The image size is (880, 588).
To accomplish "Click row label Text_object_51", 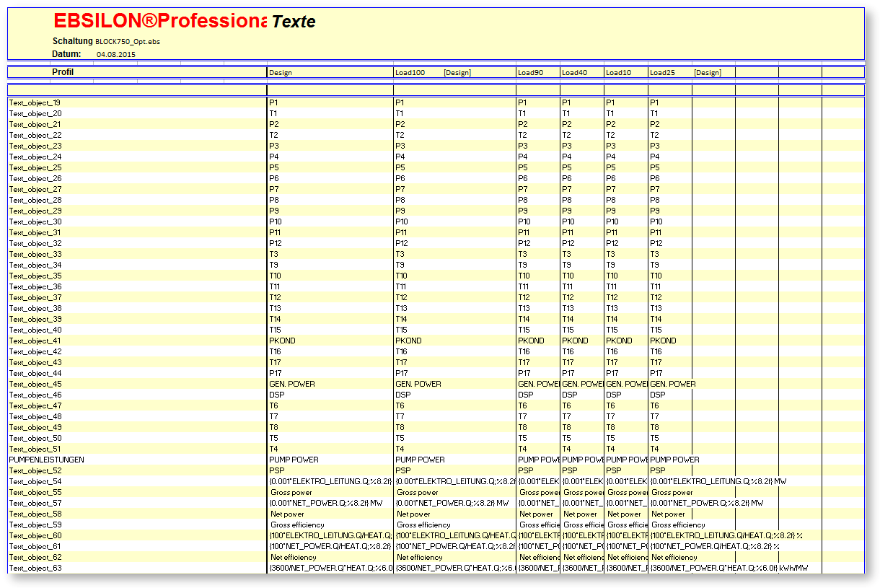I will click(x=35, y=449).
